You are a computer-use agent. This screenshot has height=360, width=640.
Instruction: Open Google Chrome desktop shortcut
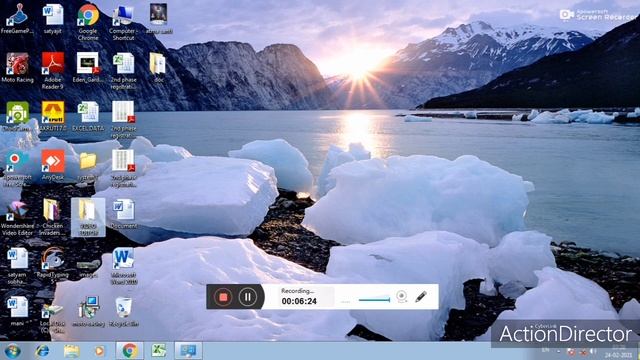(x=88, y=22)
